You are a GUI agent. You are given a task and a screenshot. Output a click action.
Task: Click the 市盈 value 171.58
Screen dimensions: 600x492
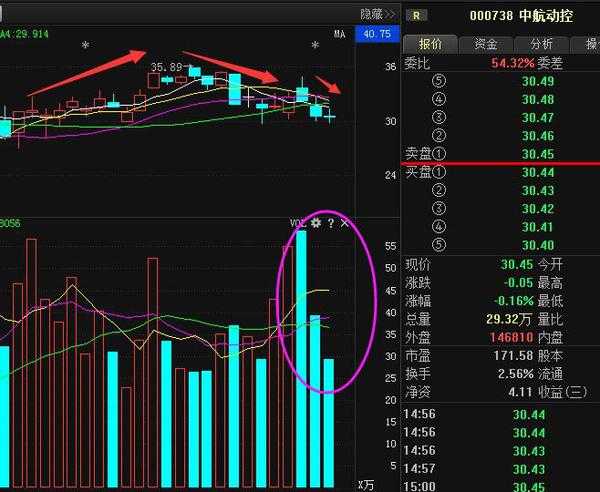[514, 356]
